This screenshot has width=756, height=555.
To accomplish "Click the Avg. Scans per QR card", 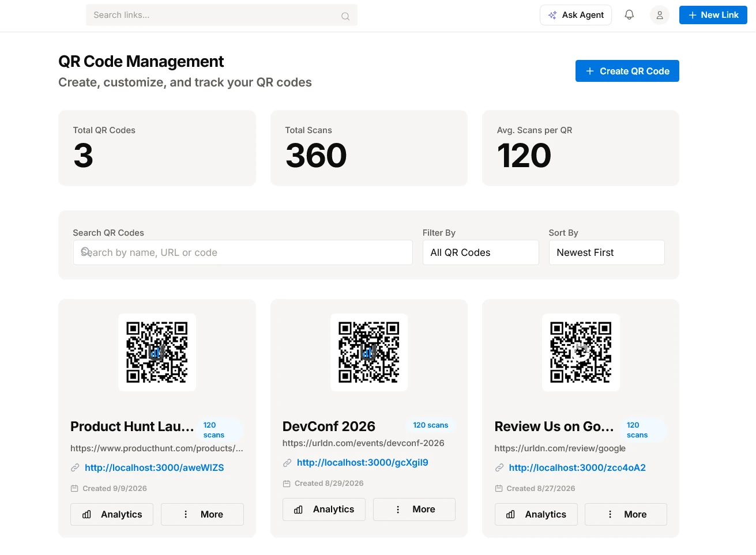I will [x=581, y=148].
